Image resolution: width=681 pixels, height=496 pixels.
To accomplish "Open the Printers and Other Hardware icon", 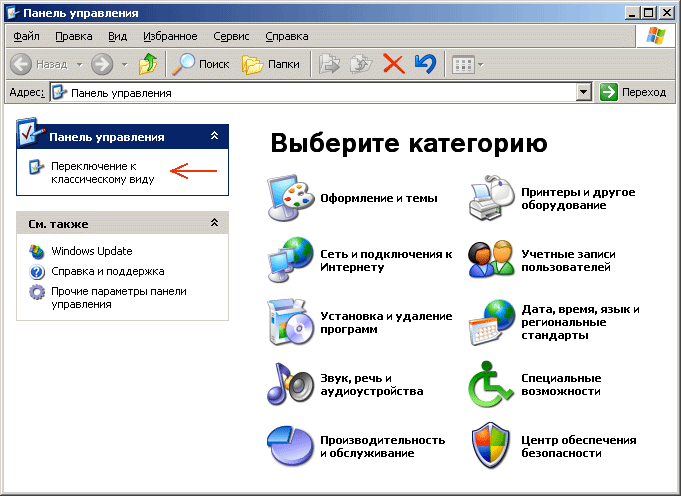I will (x=492, y=198).
